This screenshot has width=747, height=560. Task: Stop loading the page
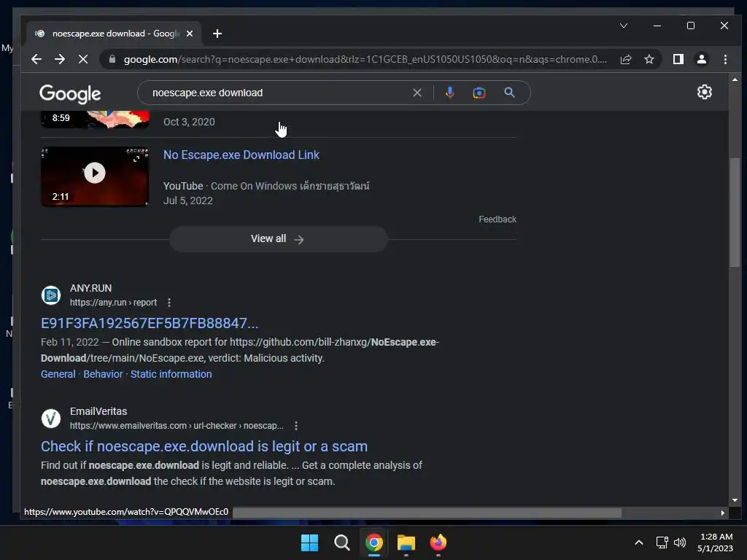(x=83, y=59)
